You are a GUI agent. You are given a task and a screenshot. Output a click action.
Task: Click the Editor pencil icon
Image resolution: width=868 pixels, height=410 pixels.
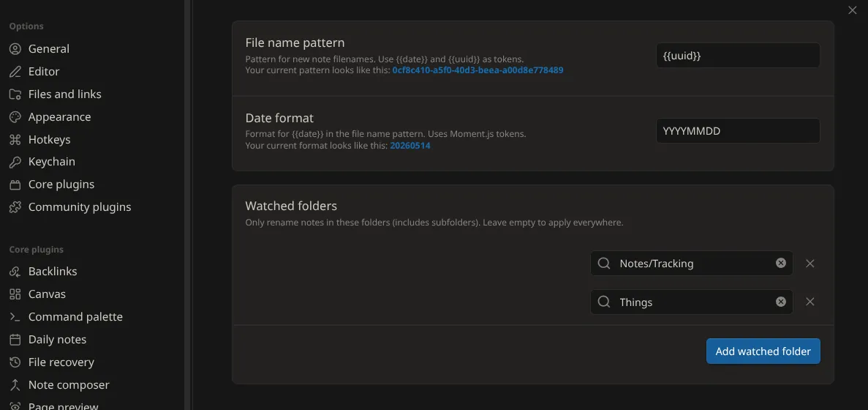(15, 72)
